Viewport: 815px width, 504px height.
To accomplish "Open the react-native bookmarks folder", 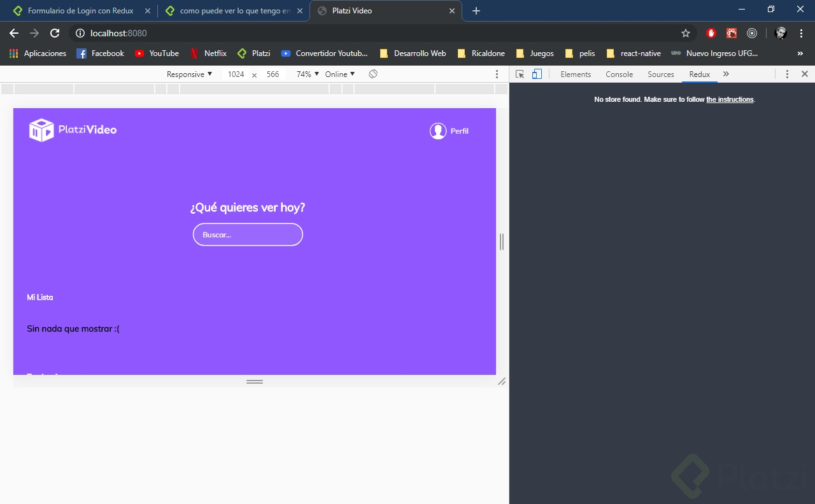I will pyautogui.click(x=634, y=53).
